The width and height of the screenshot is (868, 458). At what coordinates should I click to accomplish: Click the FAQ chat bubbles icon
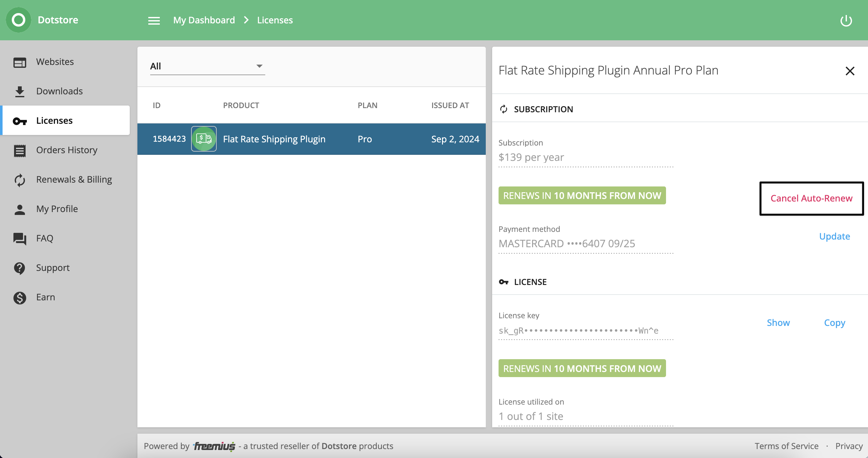[x=19, y=239]
